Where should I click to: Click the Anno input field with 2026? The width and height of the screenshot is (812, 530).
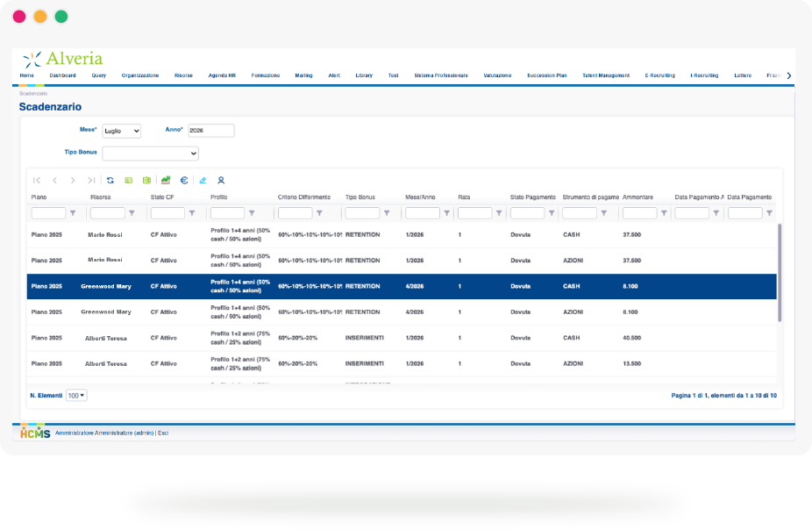[210, 131]
